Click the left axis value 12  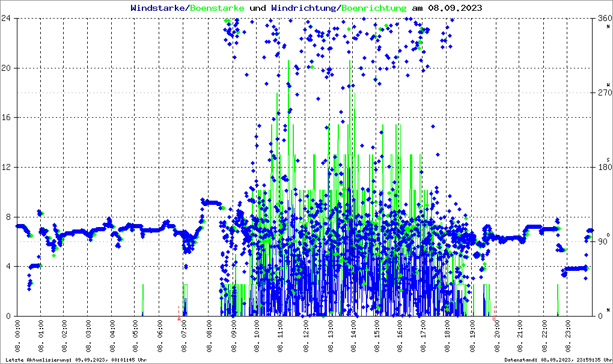pyautogui.click(x=5, y=167)
